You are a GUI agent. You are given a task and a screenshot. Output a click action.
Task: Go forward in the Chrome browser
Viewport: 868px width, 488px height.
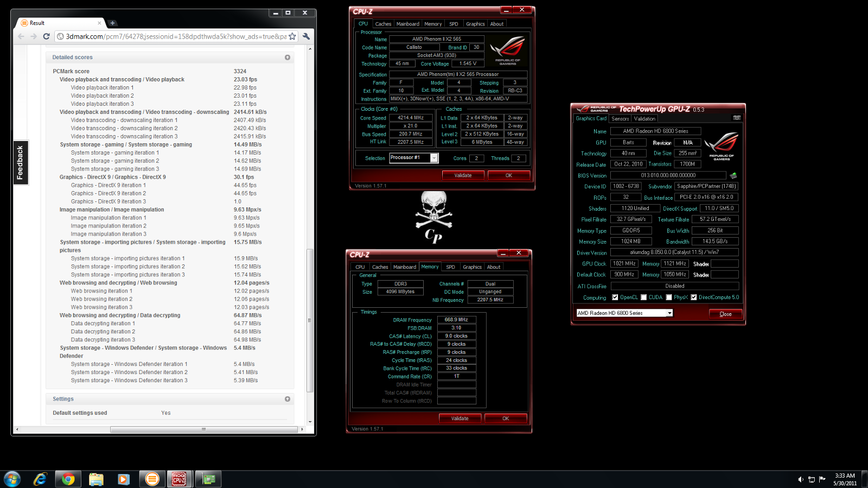tap(34, 36)
